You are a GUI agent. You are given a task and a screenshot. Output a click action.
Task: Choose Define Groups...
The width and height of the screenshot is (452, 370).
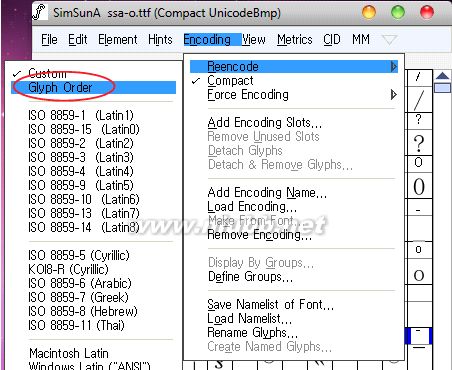click(250, 277)
